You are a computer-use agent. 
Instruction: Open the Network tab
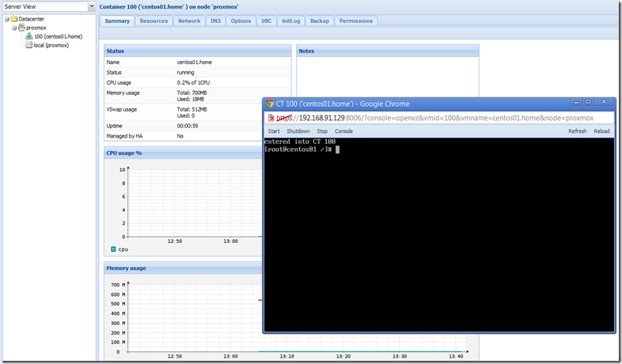click(x=189, y=21)
